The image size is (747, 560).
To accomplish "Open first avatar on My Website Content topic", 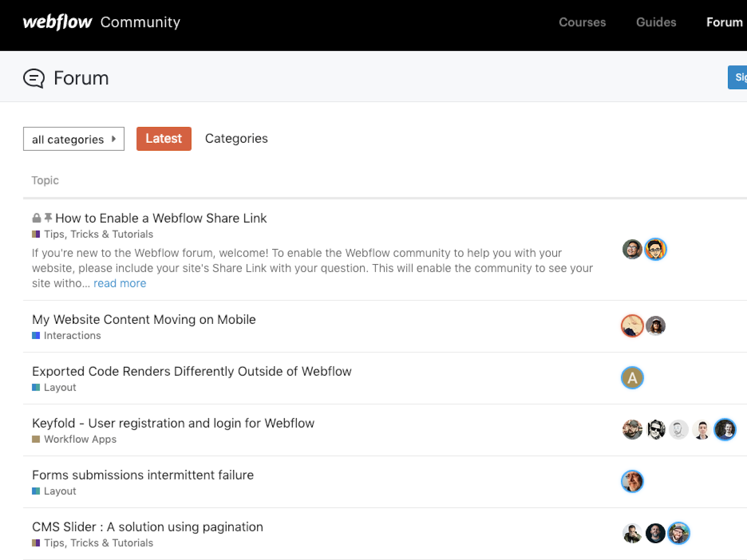I will click(632, 326).
